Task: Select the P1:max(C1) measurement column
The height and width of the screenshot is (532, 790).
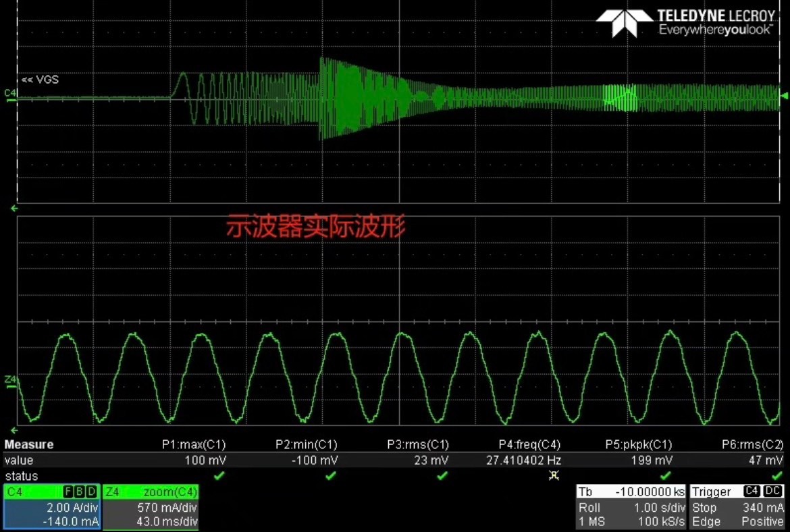Action: point(194,444)
